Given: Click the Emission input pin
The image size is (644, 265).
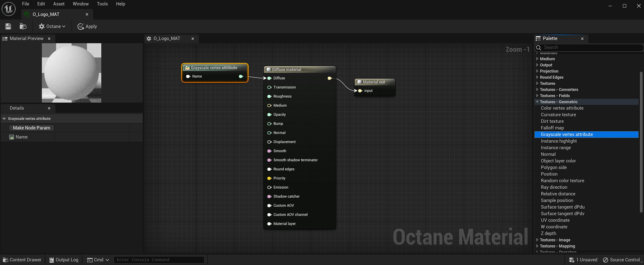Looking at the screenshot, I should point(270,187).
